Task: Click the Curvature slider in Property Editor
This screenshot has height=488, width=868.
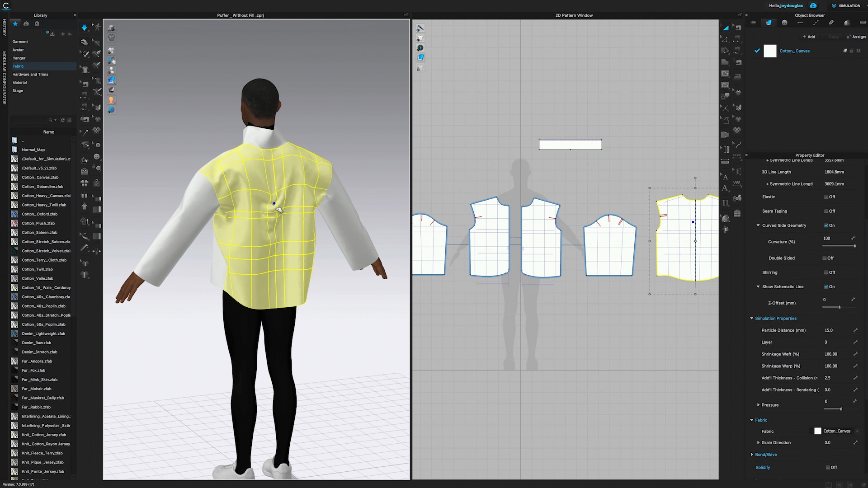Action: (839, 246)
